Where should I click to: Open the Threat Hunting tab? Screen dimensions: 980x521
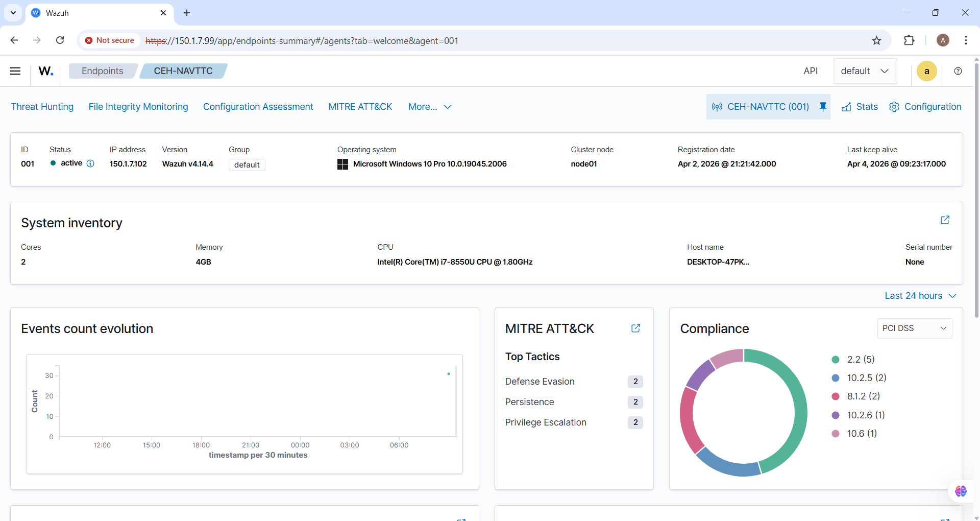(x=42, y=107)
